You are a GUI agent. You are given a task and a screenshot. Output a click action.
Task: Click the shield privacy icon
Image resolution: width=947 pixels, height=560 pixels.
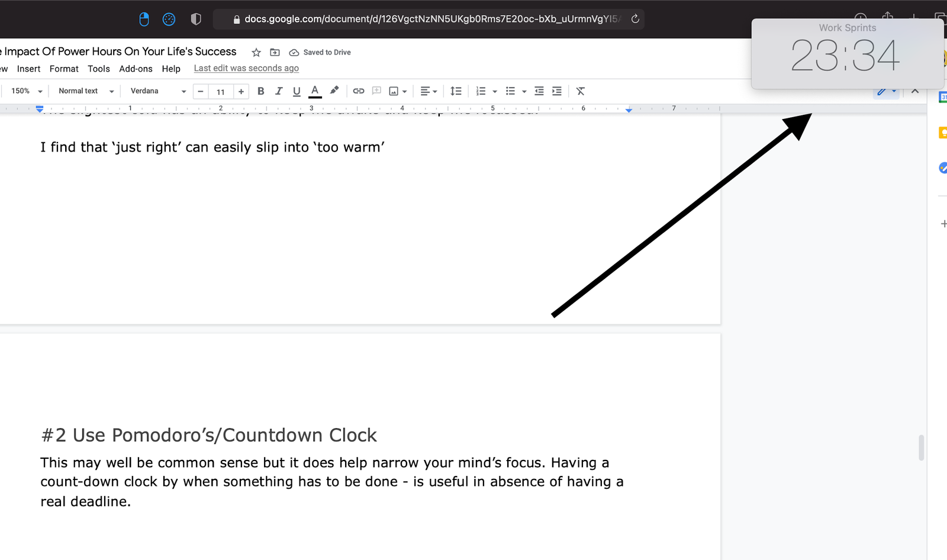pyautogui.click(x=196, y=20)
